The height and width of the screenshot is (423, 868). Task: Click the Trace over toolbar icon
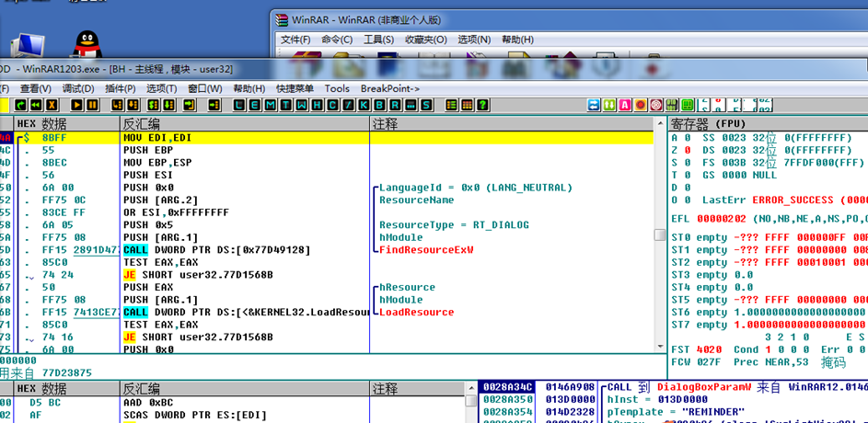tap(168, 105)
